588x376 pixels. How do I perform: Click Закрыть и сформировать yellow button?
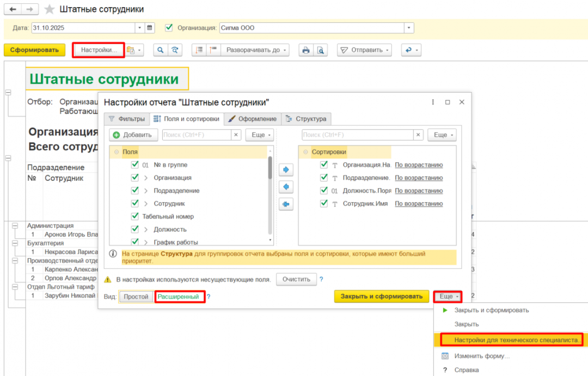381,296
